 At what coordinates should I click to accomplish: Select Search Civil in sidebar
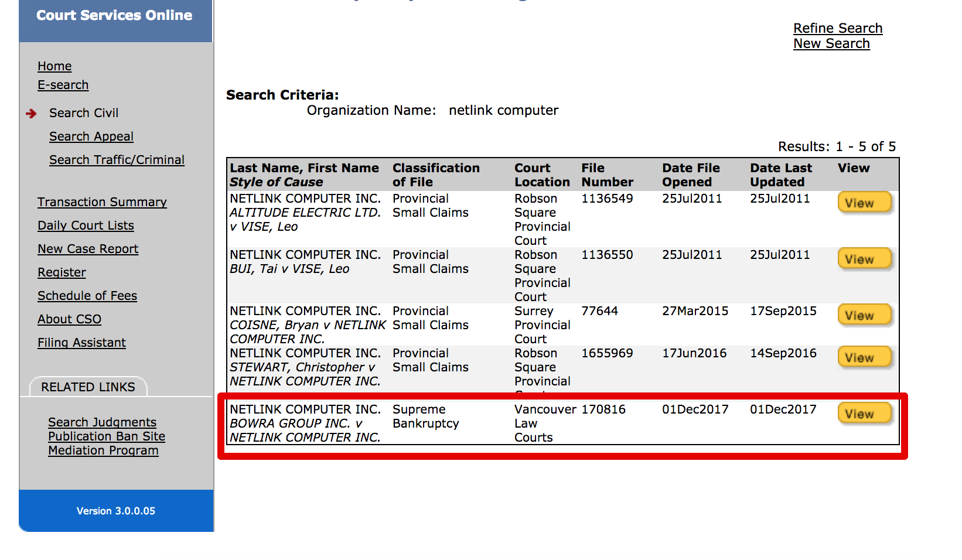(84, 113)
